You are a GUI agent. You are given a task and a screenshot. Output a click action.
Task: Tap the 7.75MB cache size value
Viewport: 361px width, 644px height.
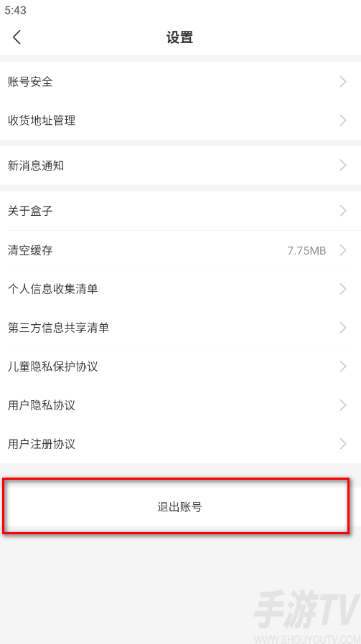point(306,250)
